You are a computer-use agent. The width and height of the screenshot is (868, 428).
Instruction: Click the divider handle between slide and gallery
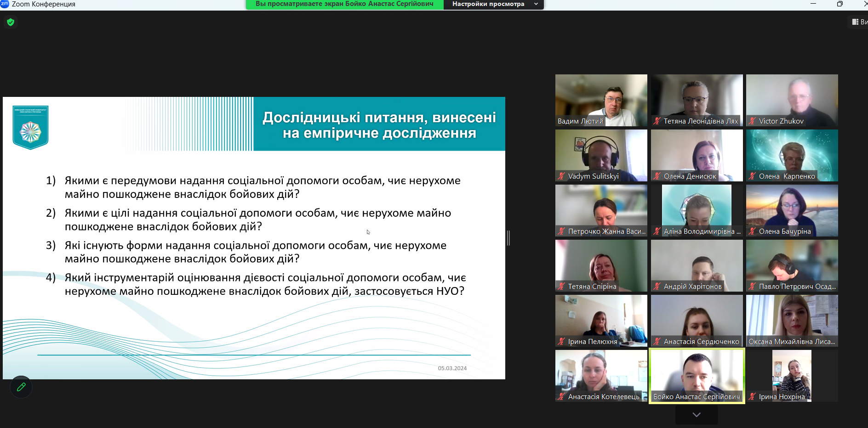click(x=508, y=238)
